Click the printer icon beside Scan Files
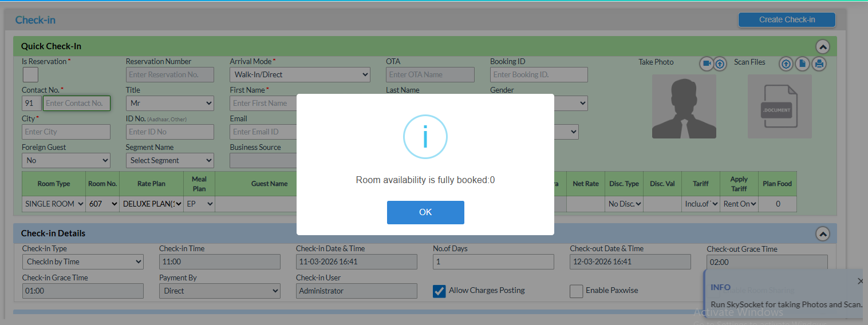 (x=819, y=64)
